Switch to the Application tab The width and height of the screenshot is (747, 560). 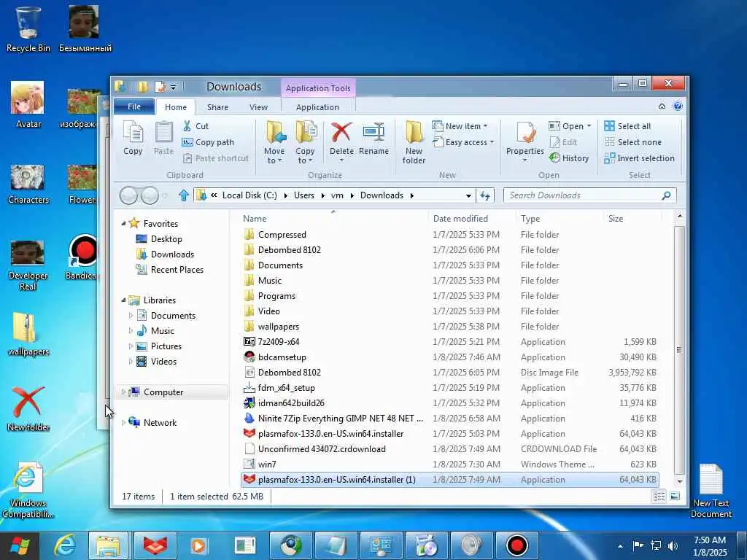317,107
